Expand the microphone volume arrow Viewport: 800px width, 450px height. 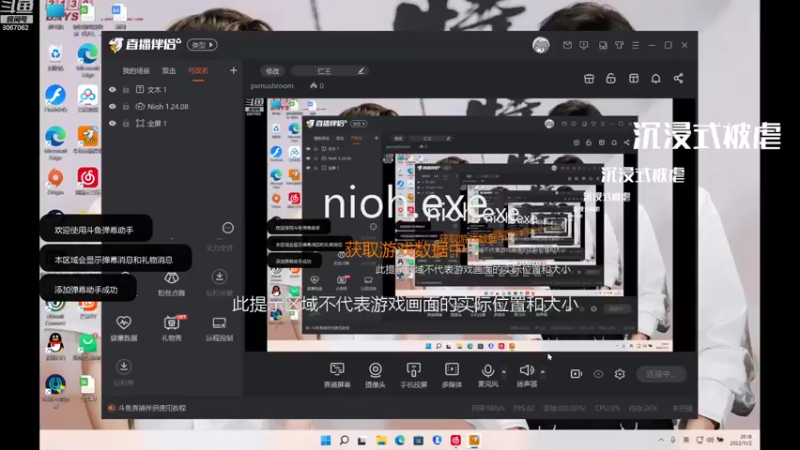(x=504, y=372)
